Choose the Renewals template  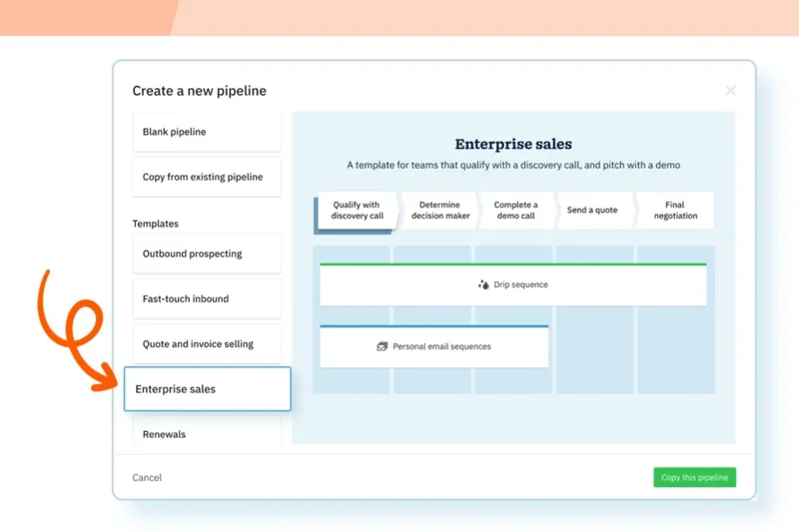[x=207, y=434]
